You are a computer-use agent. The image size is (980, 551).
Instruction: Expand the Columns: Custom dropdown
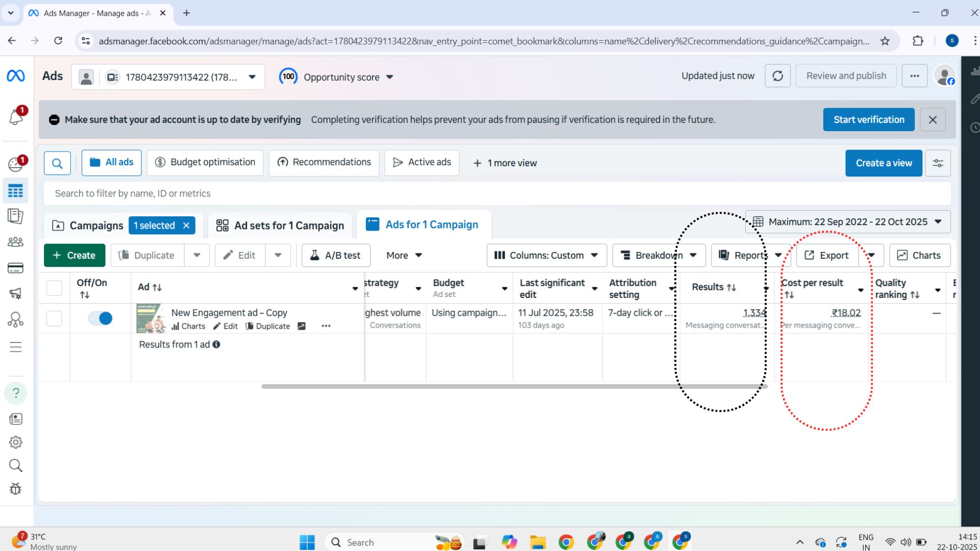(x=546, y=255)
